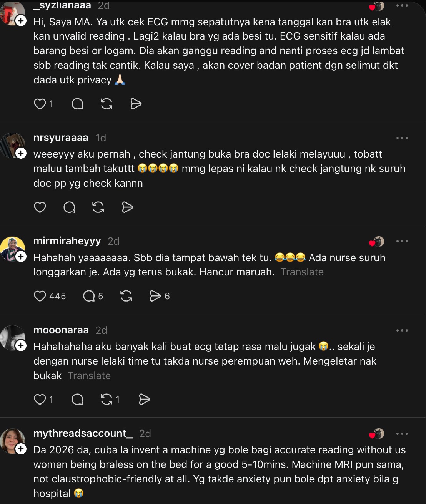Share mirmiraheyyy's comment via send icon
The width and height of the screenshot is (426, 504).
(155, 296)
